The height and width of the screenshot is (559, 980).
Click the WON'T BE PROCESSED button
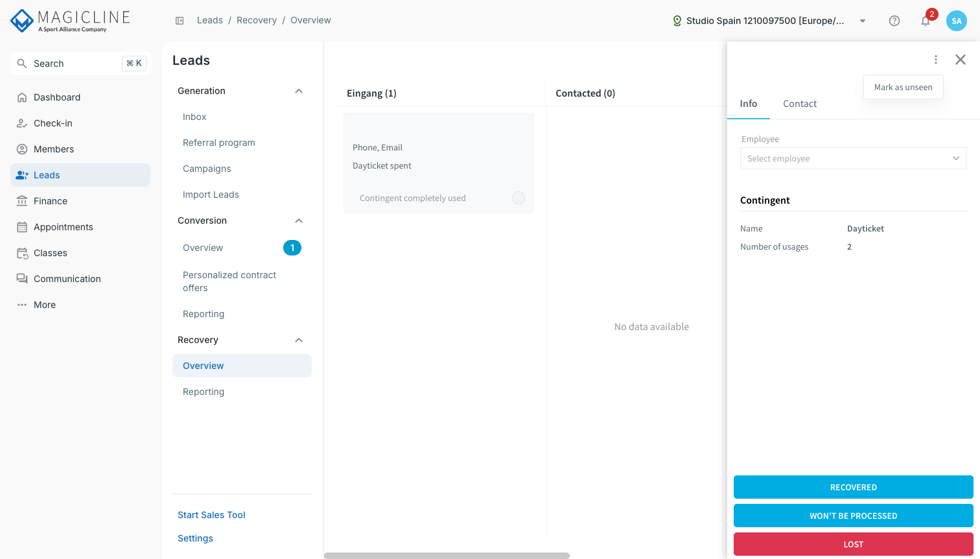pos(854,516)
